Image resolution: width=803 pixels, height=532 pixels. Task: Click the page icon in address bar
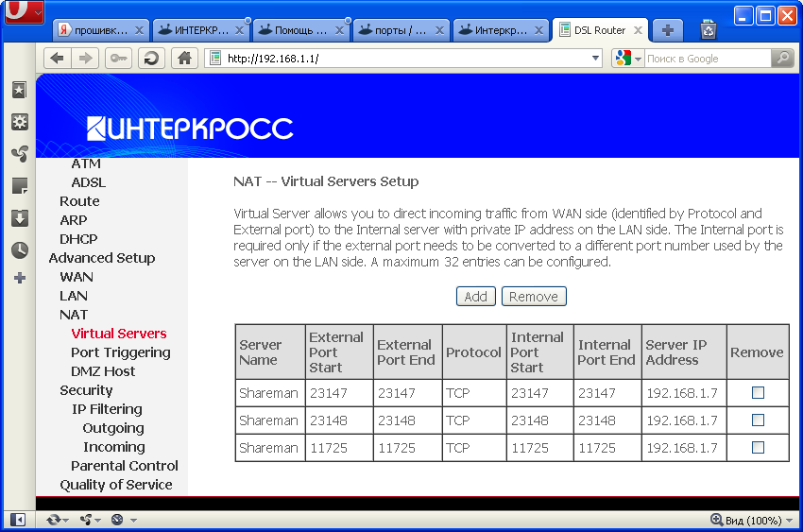[x=215, y=59]
